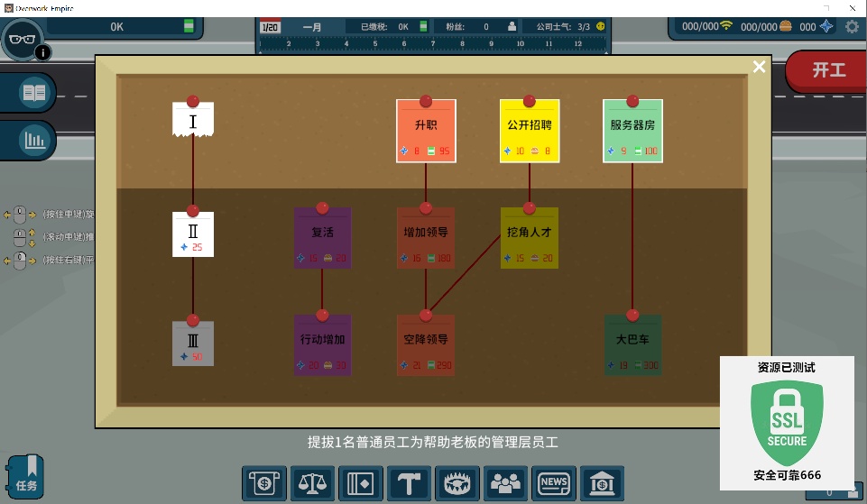The width and height of the screenshot is (867, 504).
Task: Open the cash register finance icon
Action: point(263,483)
